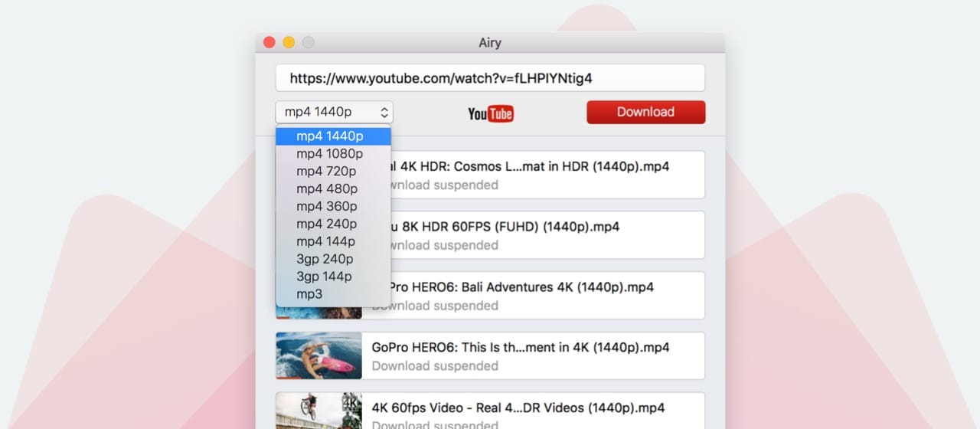Select GoPro HERO6: This Is th...ment item title
Image resolution: width=980 pixels, height=429 pixels.
(521, 347)
